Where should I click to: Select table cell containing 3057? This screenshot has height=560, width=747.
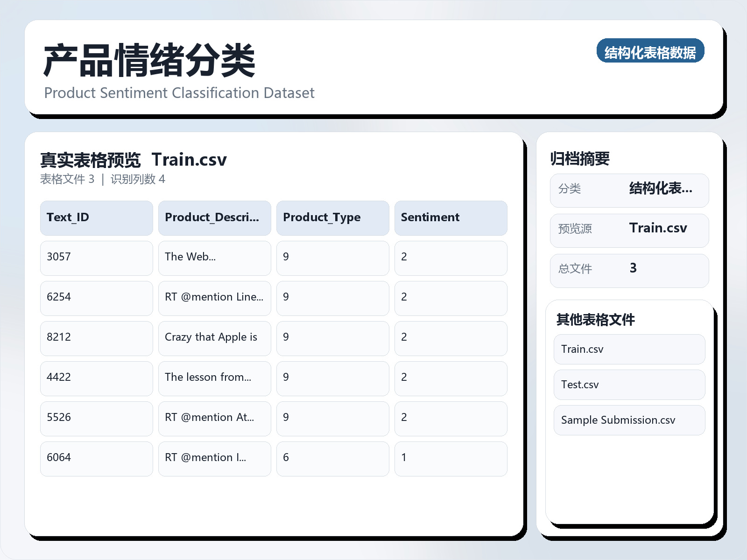tap(96, 258)
